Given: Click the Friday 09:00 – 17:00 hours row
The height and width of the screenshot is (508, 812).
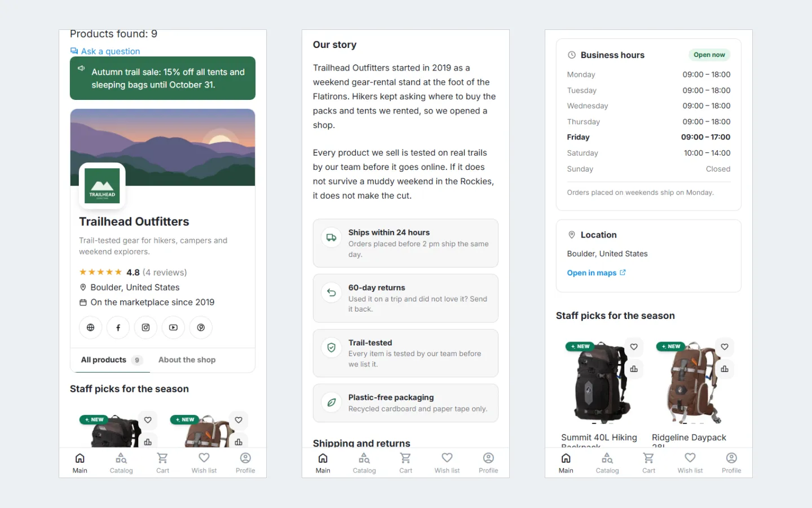Looking at the screenshot, I should tap(648, 137).
